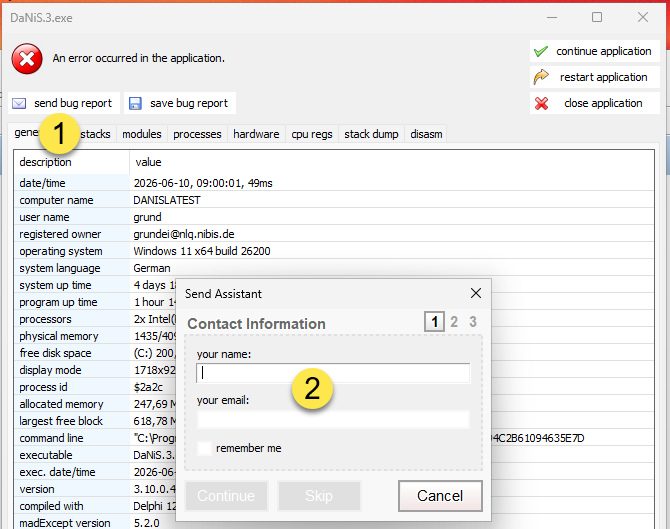Close the DaNiS.3.exe window
Screen dimensions: 670x529
(x=643, y=17)
